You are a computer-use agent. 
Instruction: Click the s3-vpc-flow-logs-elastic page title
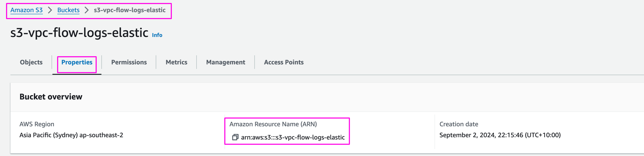click(x=79, y=33)
